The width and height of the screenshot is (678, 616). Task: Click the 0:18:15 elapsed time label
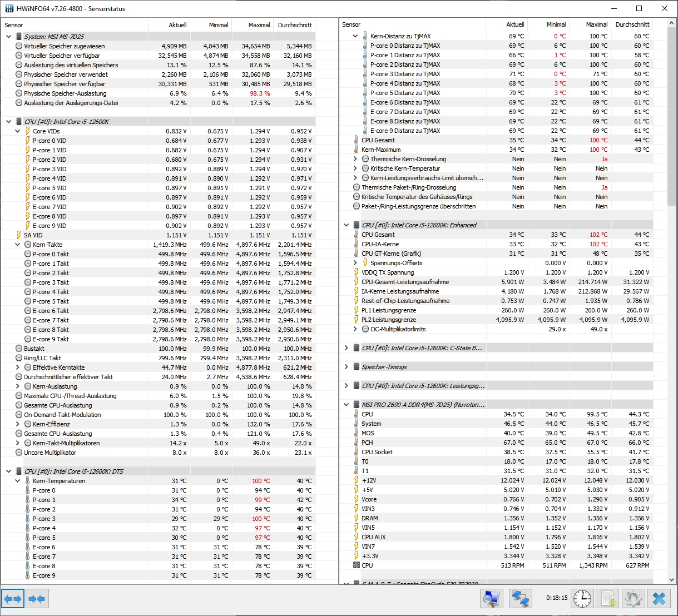pyautogui.click(x=557, y=598)
